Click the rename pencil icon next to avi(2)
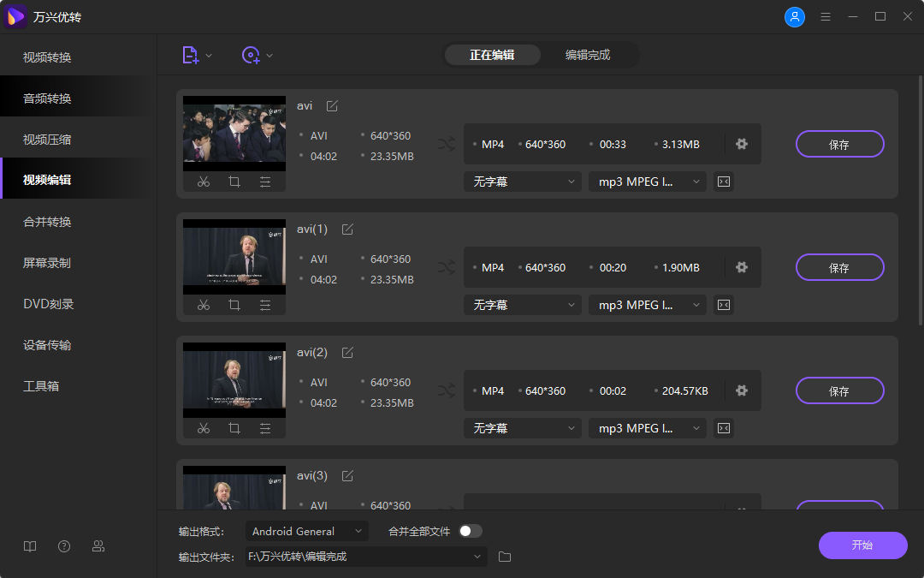This screenshot has width=924, height=578. pos(347,353)
